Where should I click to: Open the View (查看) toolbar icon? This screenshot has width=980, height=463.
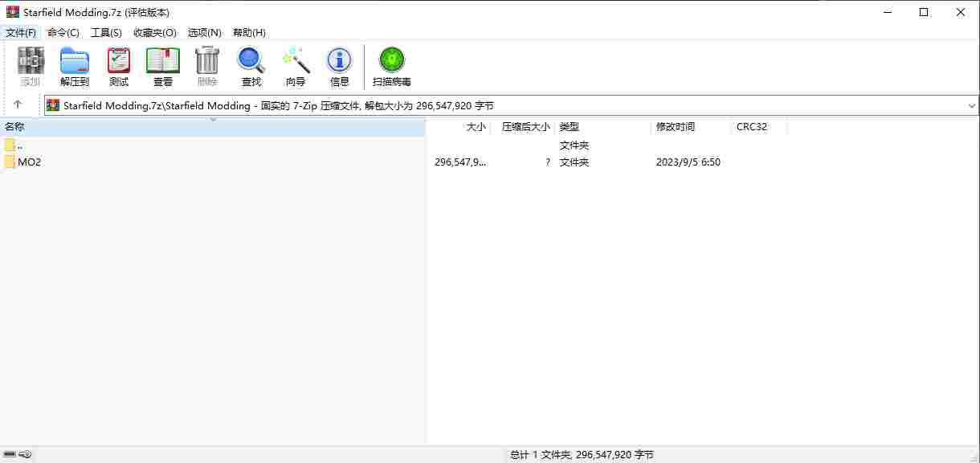pos(163,60)
